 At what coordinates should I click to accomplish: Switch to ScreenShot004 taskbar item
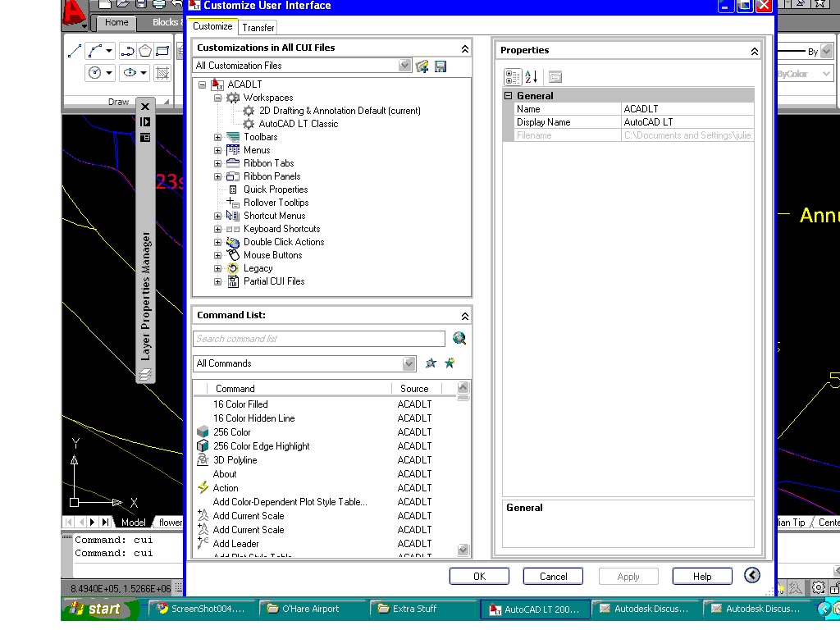202,609
